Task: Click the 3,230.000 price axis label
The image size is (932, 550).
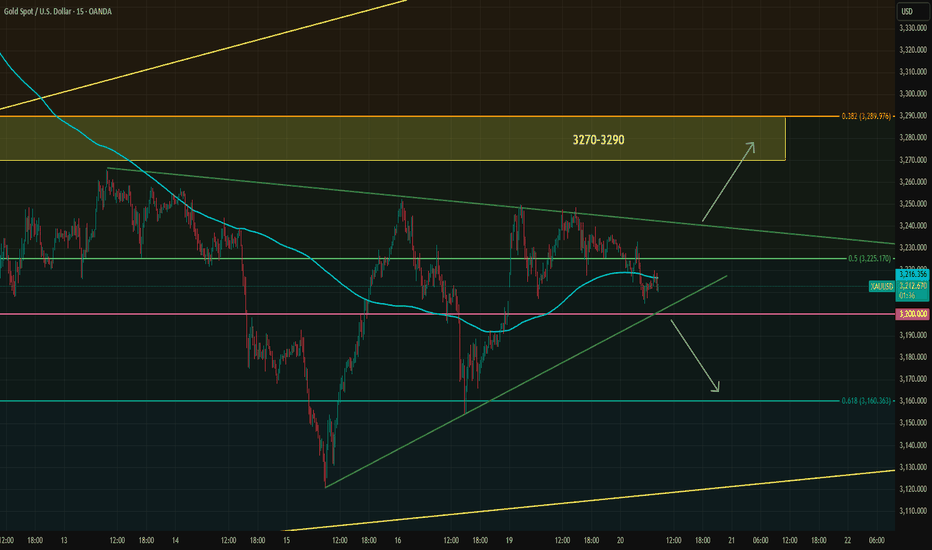Action: [x=912, y=248]
